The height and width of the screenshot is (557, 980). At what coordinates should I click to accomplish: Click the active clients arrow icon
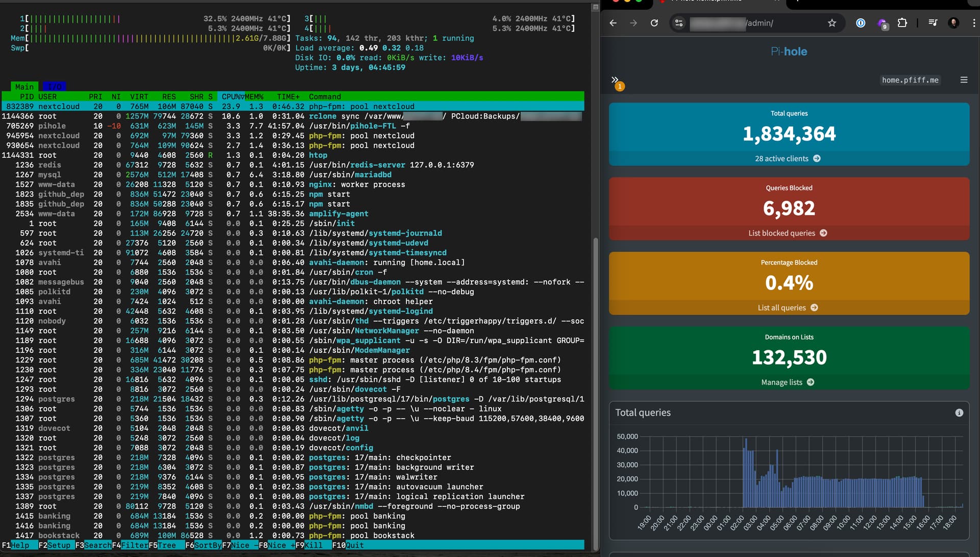pyautogui.click(x=817, y=159)
